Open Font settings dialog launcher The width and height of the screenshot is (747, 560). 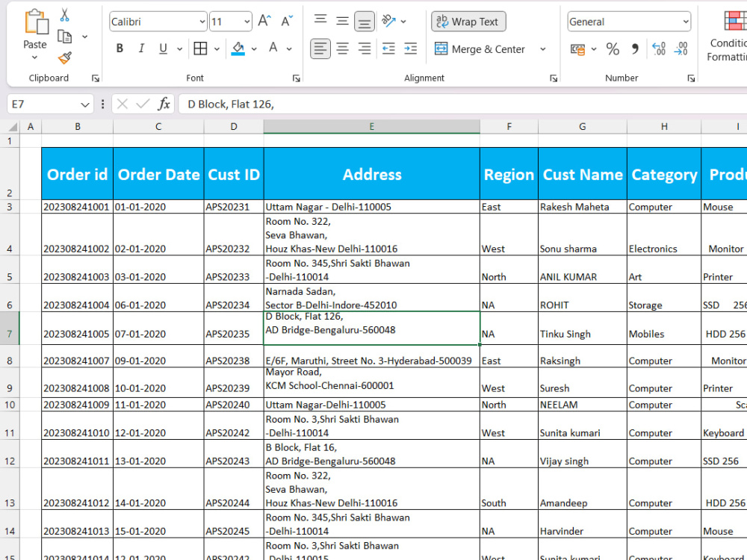(x=297, y=78)
